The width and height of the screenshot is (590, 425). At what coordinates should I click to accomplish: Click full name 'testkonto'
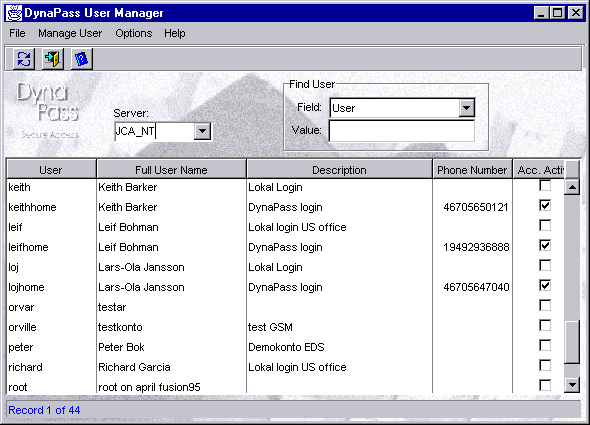[120, 327]
